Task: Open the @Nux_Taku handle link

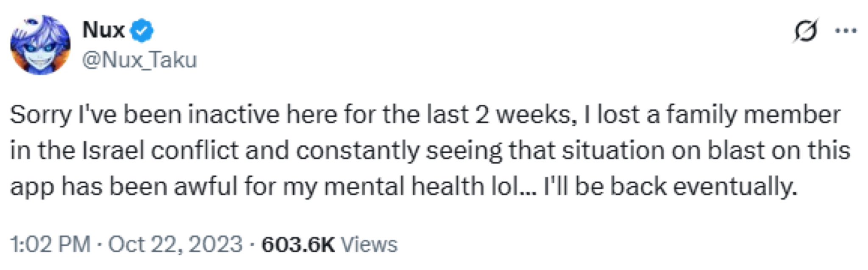Action: coord(139,60)
